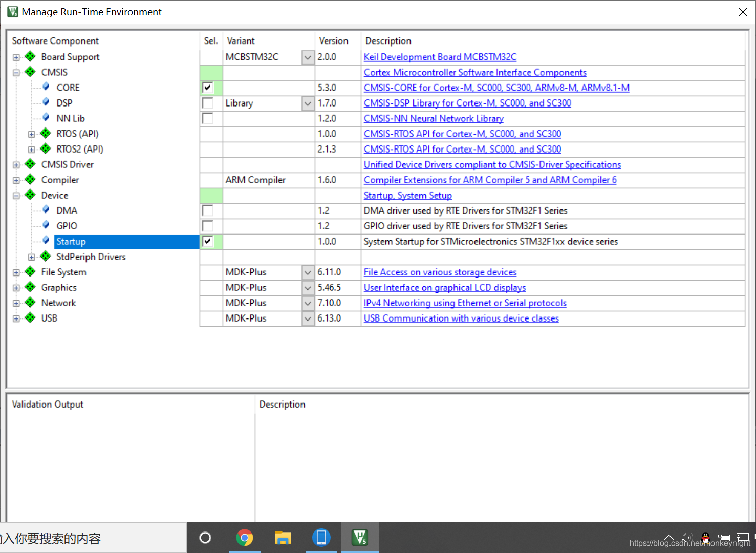Click the blue gem icon beside CORE
Screen dimensions: 756x553
[46, 87]
